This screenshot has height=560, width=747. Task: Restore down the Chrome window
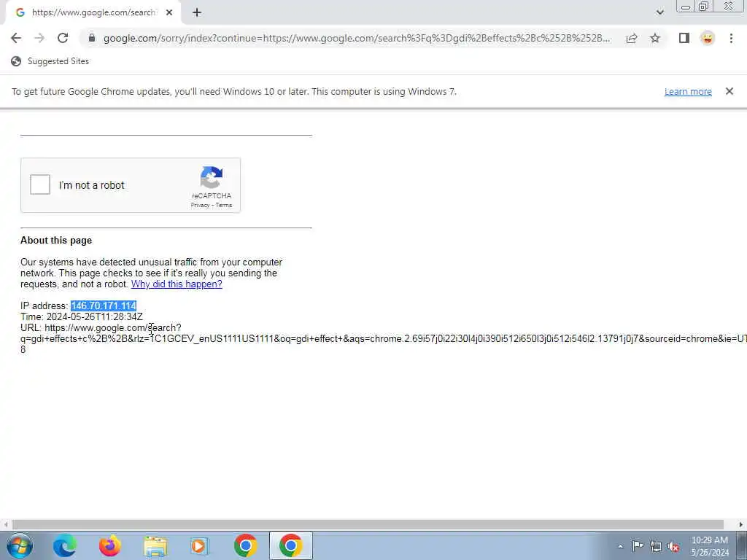704,6
